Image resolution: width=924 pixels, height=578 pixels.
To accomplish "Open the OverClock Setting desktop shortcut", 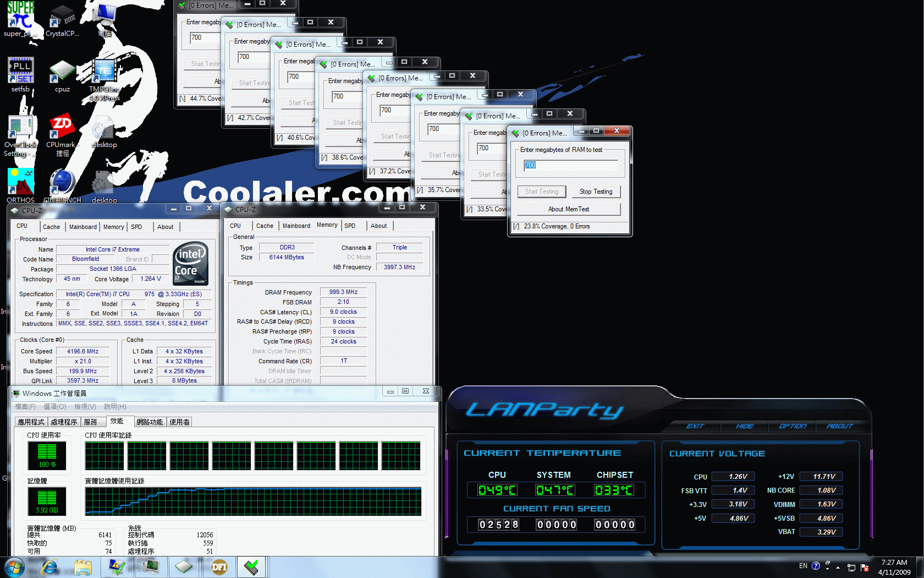I will coord(20,135).
